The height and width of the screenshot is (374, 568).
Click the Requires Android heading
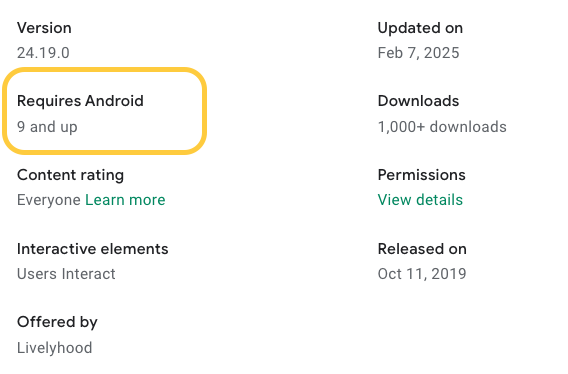pyautogui.click(x=80, y=101)
